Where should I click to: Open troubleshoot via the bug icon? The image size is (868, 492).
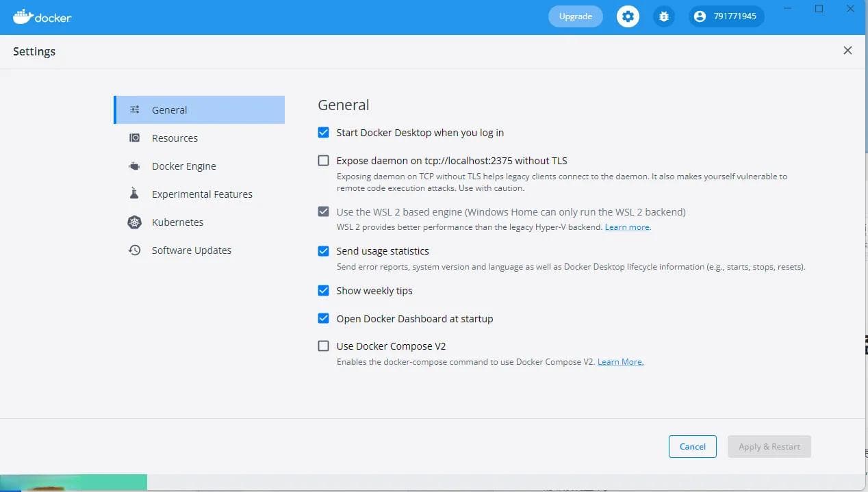pyautogui.click(x=663, y=16)
